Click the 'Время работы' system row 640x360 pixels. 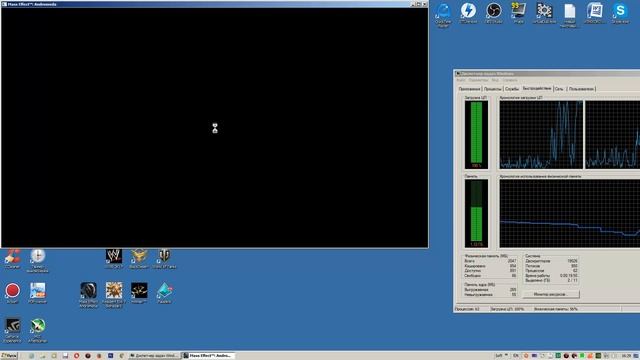(x=551, y=276)
